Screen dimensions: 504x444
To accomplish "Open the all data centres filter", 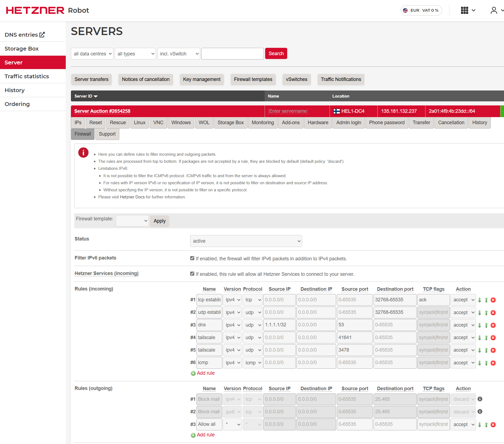I will (x=92, y=54).
